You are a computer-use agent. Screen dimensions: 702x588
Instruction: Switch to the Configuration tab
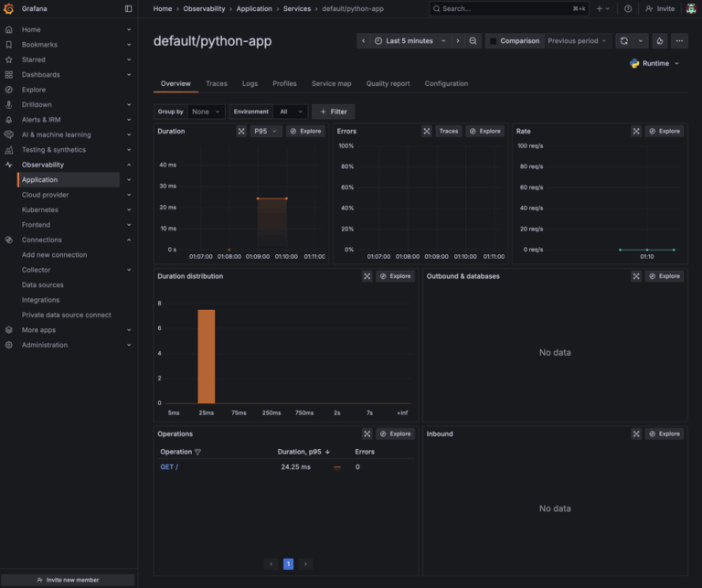[x=446, y=84]
